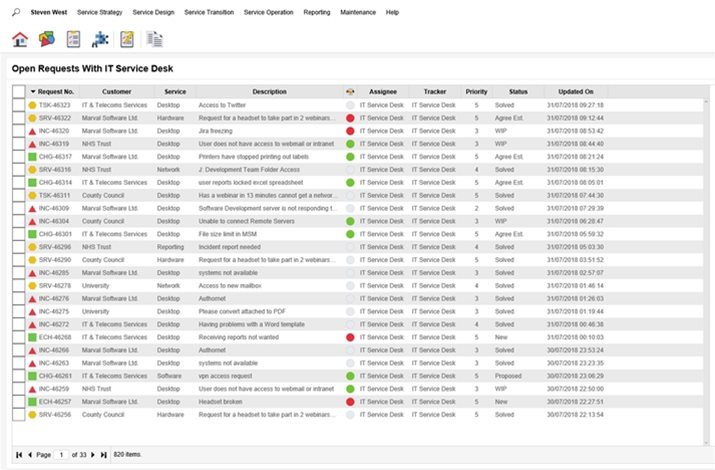Tick the select-all checkbox in header
715x470 pixels.
[18, 91]
